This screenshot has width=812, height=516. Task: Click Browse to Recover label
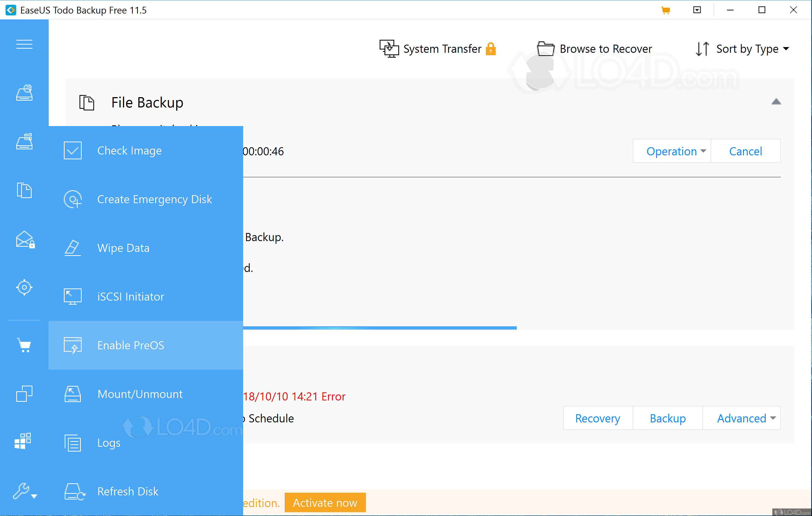pyautogui.click(x=606, y=49)
